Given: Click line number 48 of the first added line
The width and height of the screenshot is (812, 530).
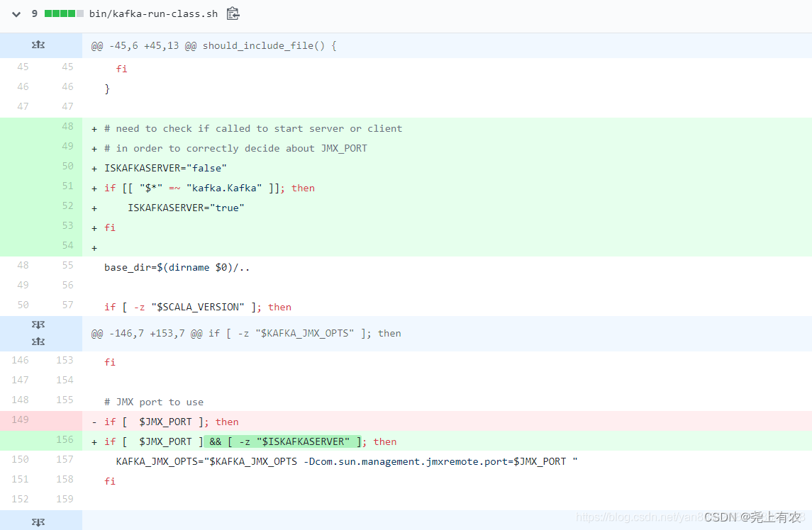Looking at the screenshot, I should (x=67, y=126).
